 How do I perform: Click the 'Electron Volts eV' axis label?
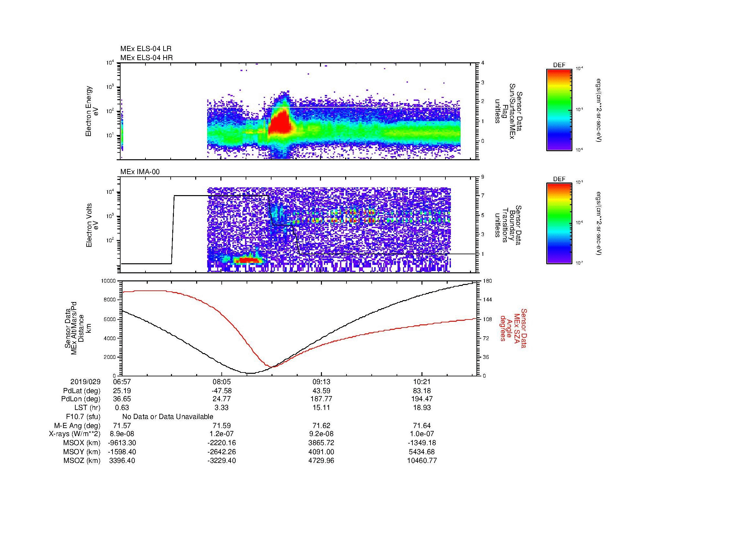92,225
